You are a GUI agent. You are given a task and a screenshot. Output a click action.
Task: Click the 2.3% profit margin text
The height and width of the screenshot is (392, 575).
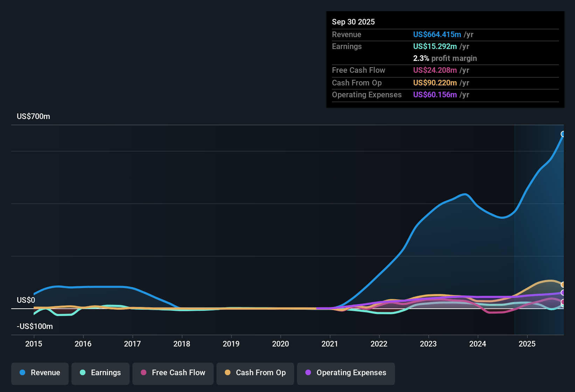coord(445,58)
